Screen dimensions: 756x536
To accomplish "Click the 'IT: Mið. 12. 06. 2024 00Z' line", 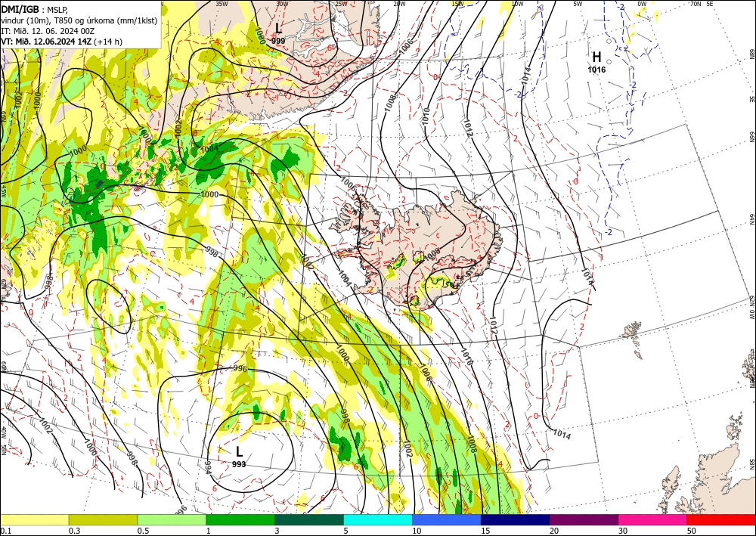I will 48,31.
